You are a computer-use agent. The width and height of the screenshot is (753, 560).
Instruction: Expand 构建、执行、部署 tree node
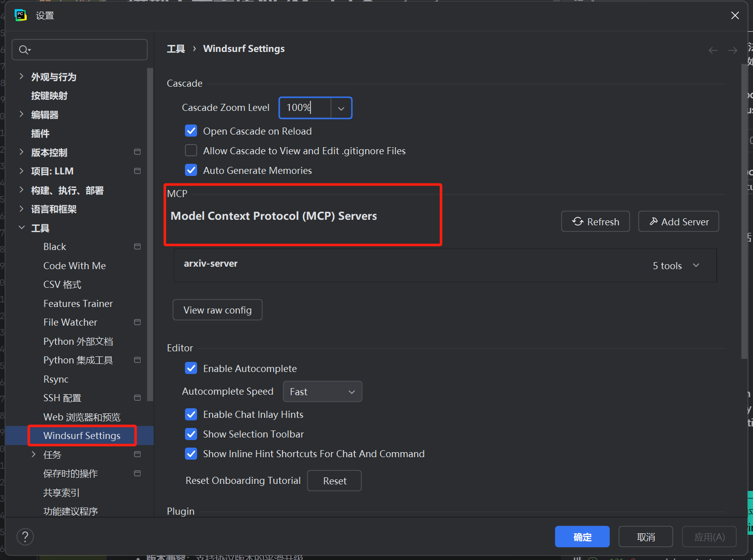click(x=21, y=190)
